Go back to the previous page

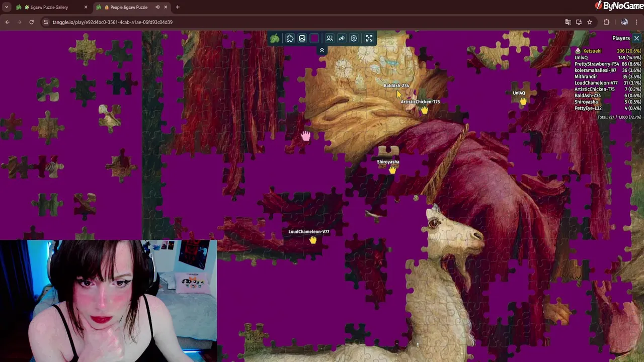coord(7,22)
